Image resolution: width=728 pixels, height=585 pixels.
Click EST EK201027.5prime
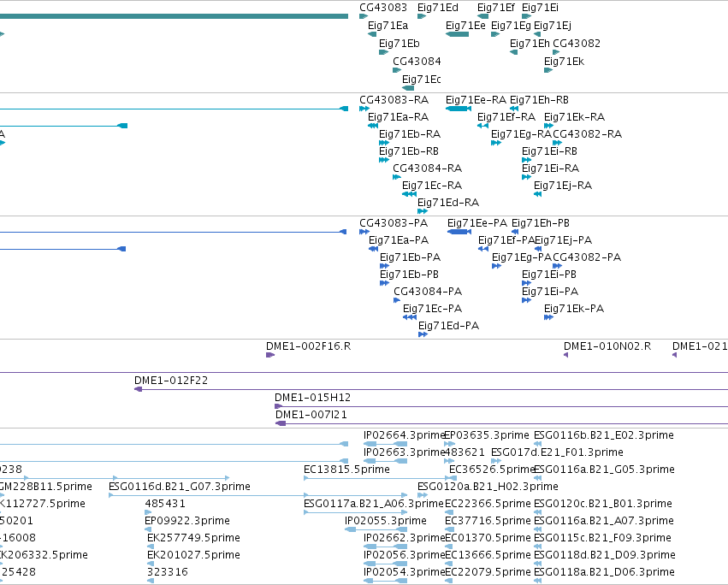click(193, 555)
